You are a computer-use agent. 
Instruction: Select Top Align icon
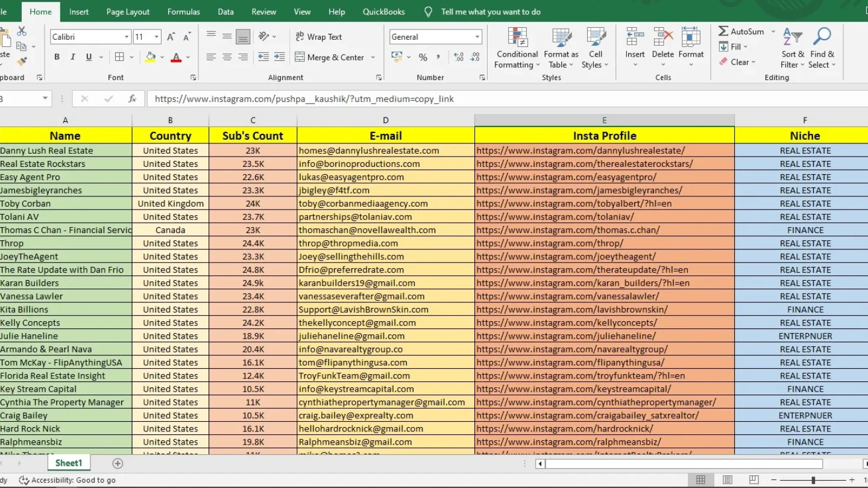tap(211, 36)
